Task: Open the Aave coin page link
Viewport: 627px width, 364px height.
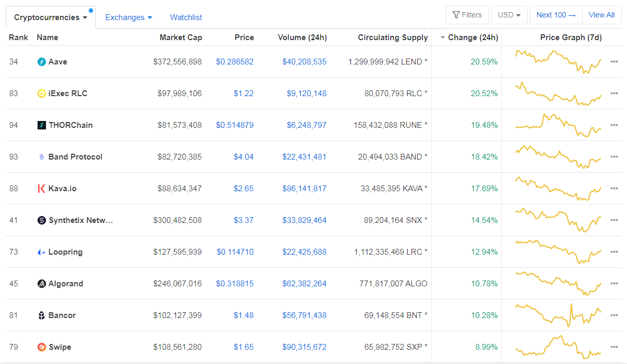Action: point(58,61)
